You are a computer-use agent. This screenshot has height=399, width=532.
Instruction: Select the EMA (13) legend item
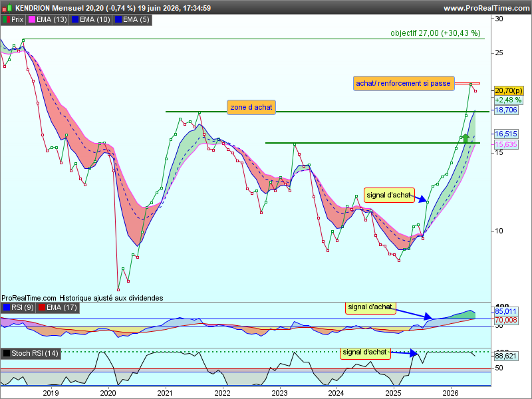pos(47,20)
